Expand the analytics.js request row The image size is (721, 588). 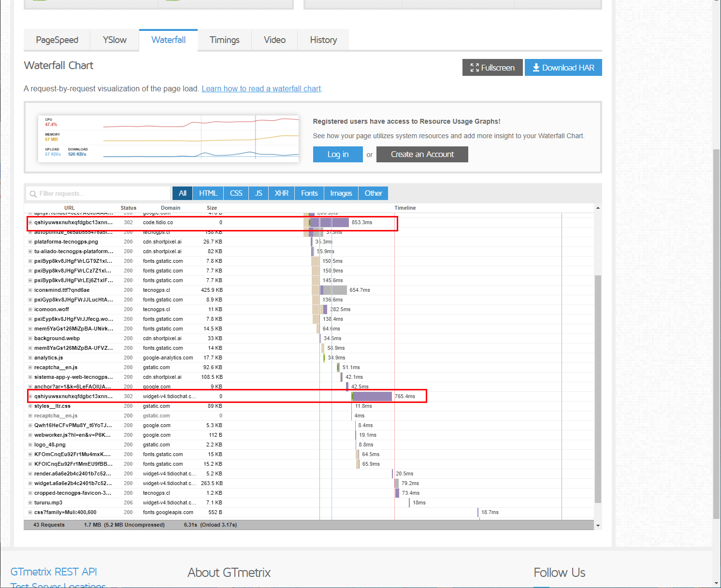pos(30,358)
